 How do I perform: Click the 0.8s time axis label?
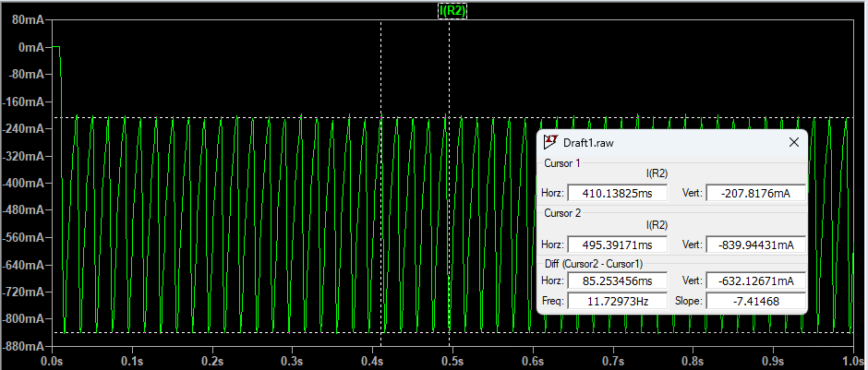point(693,362)
